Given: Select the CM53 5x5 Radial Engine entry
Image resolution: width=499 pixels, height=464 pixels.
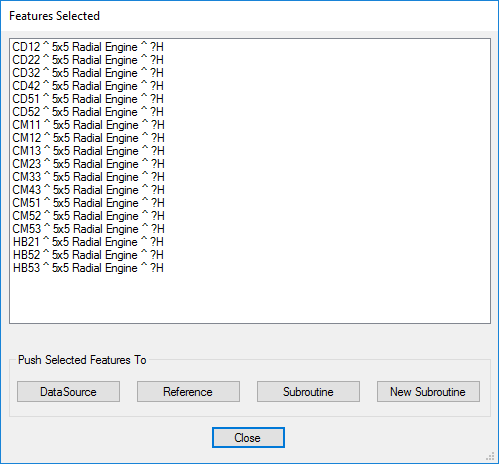Looking at the screenshot, I should (x=88, y=229).
